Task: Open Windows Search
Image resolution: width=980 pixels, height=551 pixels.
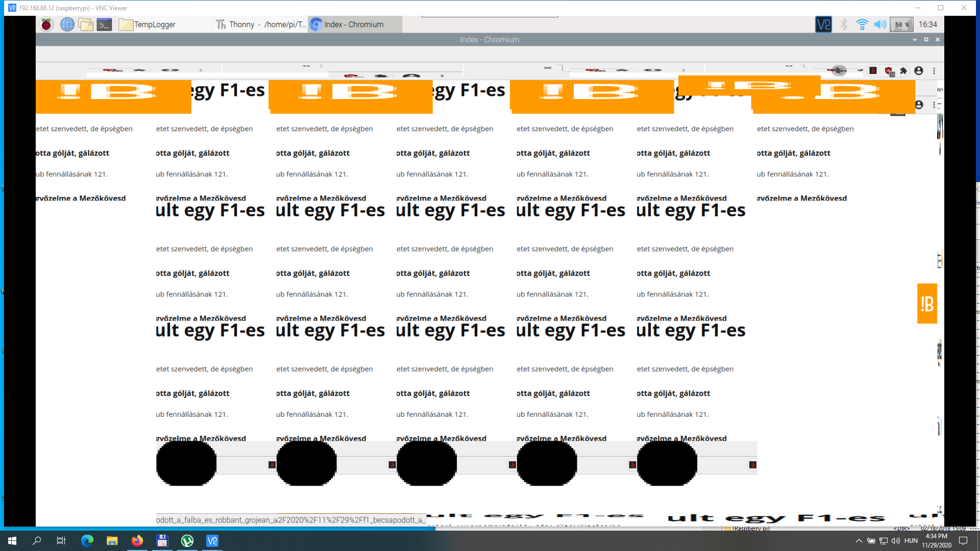Action: point(37,541)
